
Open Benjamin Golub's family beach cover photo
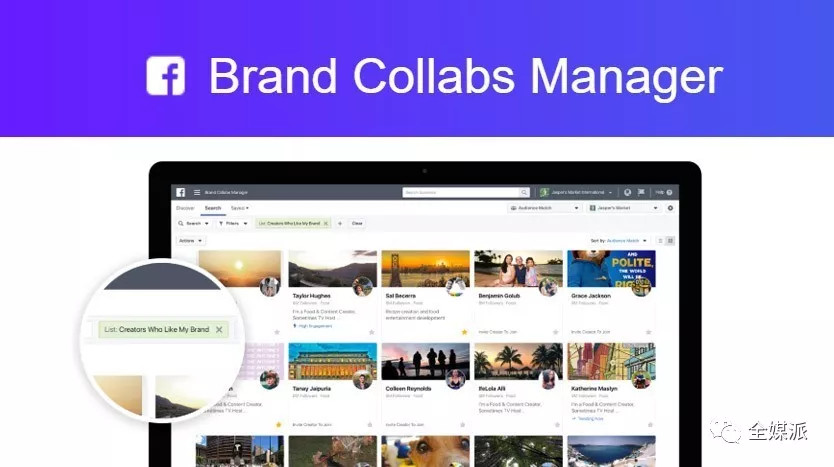519,269
